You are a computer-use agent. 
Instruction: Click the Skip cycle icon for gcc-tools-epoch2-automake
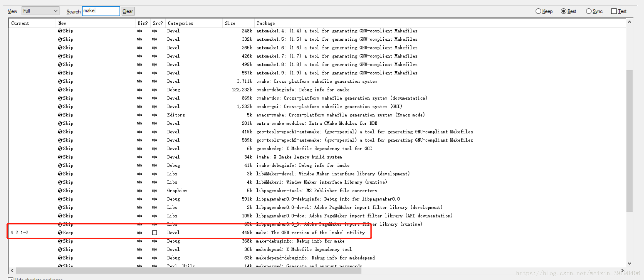coord(60,140)
